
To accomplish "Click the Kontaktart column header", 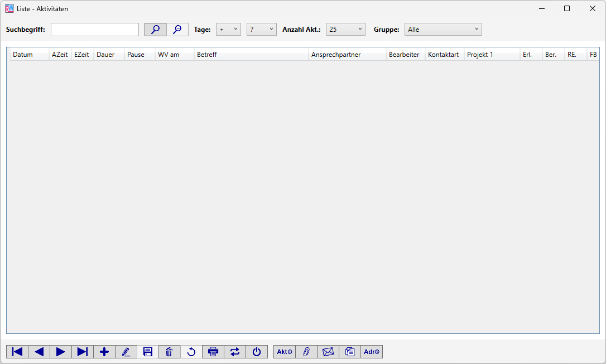I will click(x=444, y=55).
